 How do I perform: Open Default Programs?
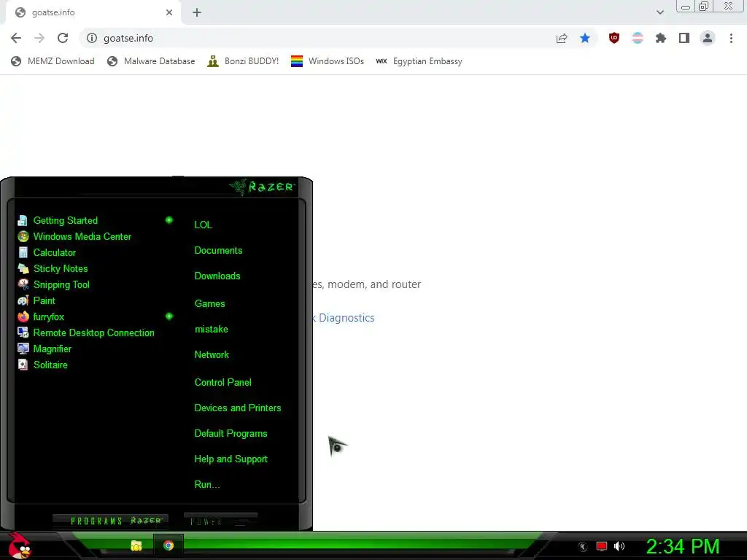tap(231, 434)
